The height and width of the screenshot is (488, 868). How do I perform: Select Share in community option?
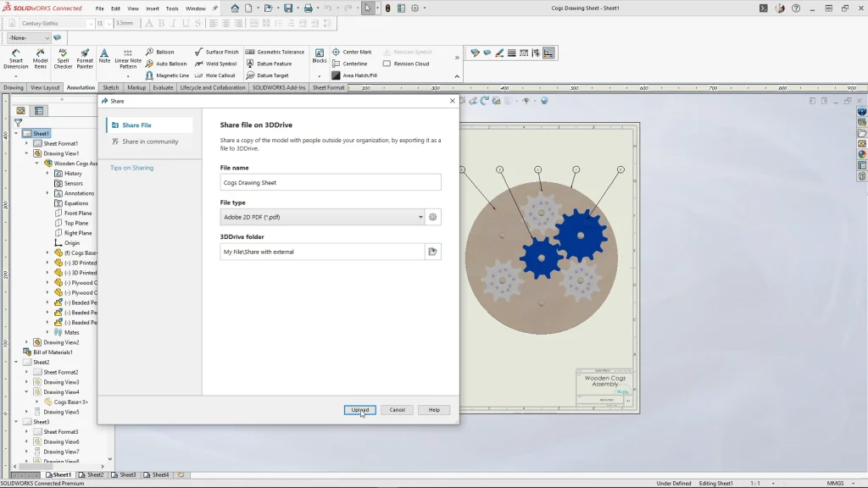coord(149,141)
